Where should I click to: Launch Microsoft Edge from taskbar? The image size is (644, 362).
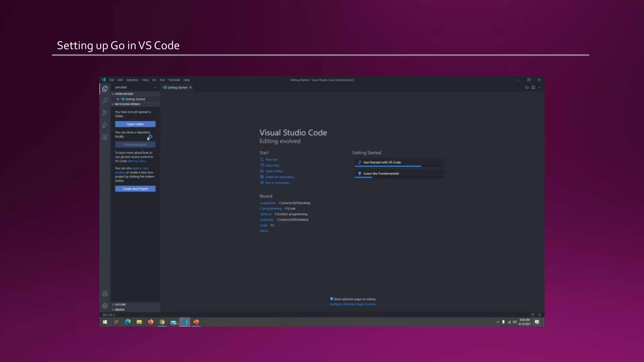click(128, 322)
